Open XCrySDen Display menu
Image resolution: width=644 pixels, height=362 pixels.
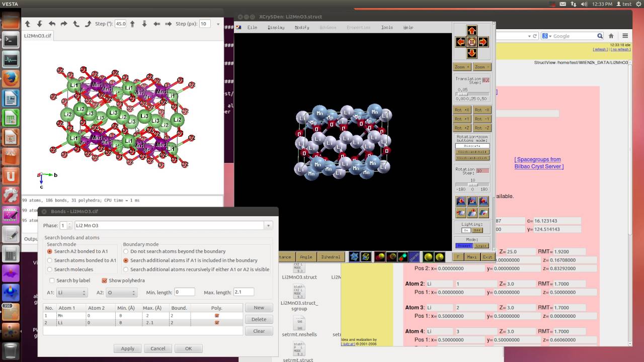276,27
